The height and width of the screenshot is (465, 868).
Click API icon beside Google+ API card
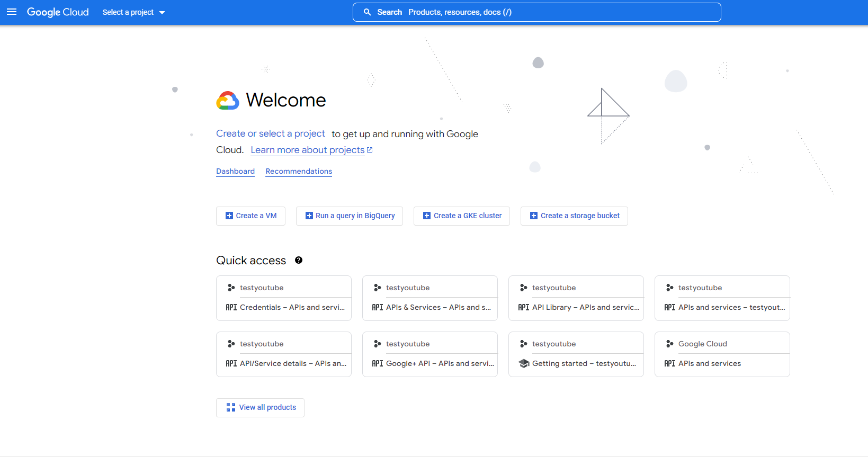coord(378,363)
